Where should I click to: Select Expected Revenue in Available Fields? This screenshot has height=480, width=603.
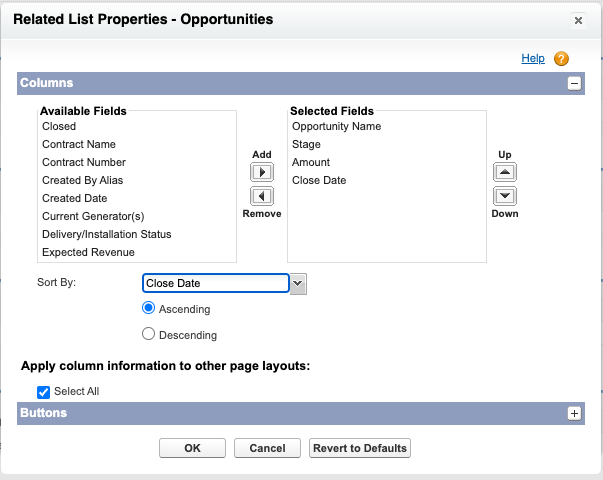click(x=88, y=252)
